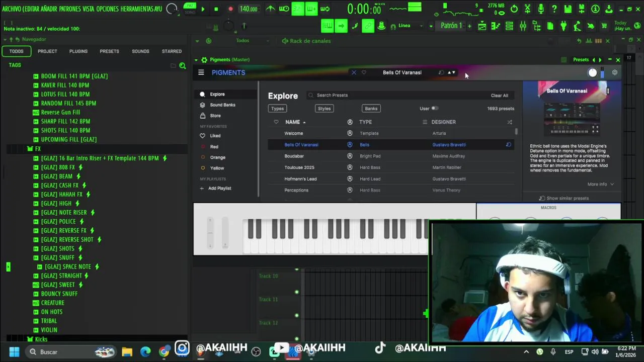The width and height of the screenshot is (644, 362).
Task: Switch to the STARRED browser tab
Action: pyautogui.click(x=172, y=51)
